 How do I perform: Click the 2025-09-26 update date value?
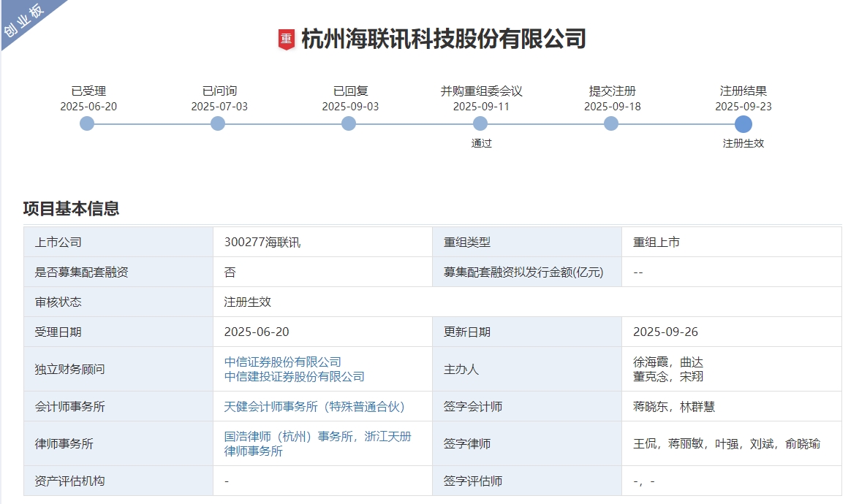tap(665, 332)
